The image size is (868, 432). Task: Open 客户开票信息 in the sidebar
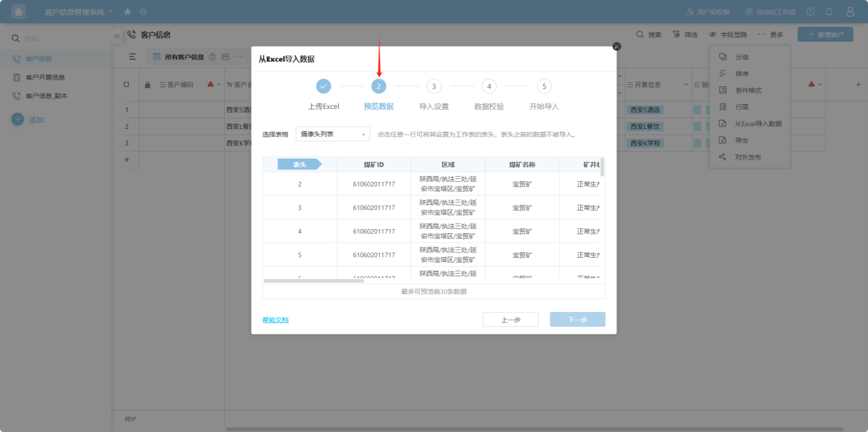tap(45, 77)
